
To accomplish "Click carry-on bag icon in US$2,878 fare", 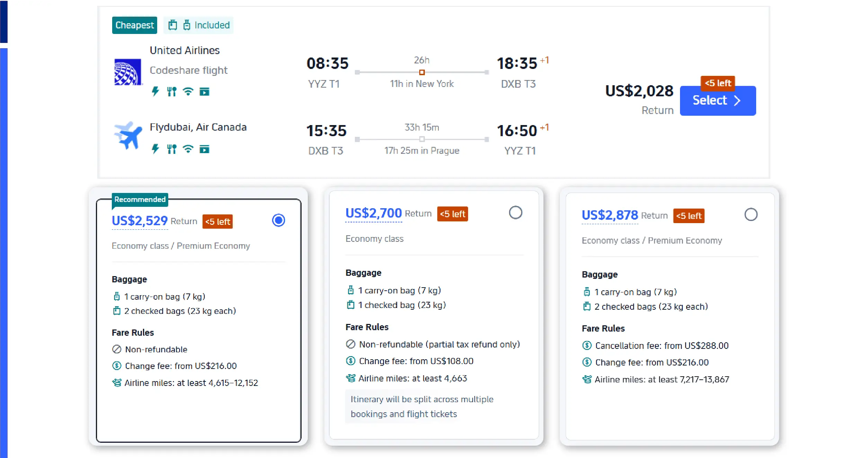I will (587, 292).
